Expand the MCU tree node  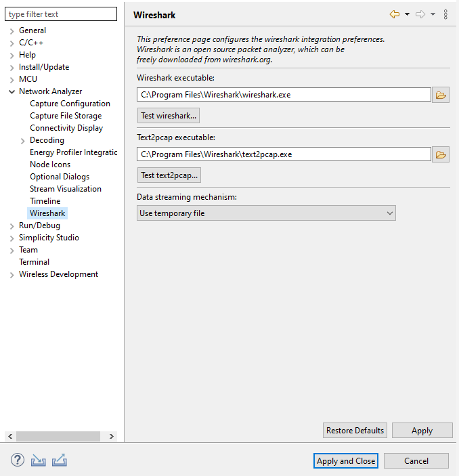point(12,80)
